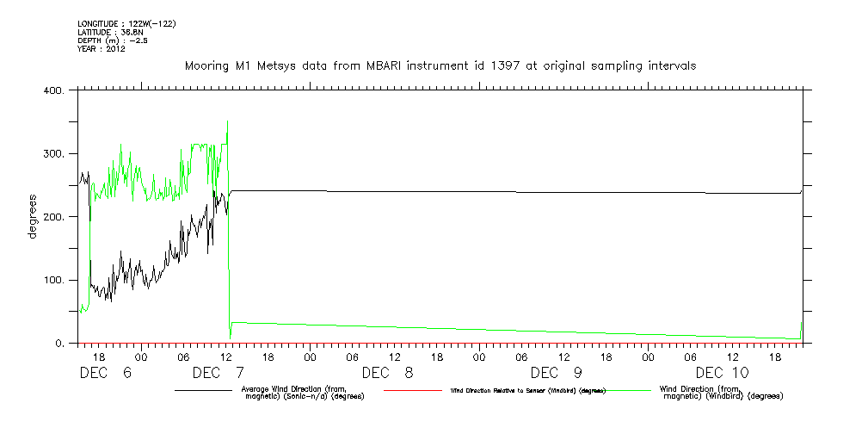Click the red legend line sample
Image resolution: width=868 pixels, height=434 pixels.
click(412, 391)
